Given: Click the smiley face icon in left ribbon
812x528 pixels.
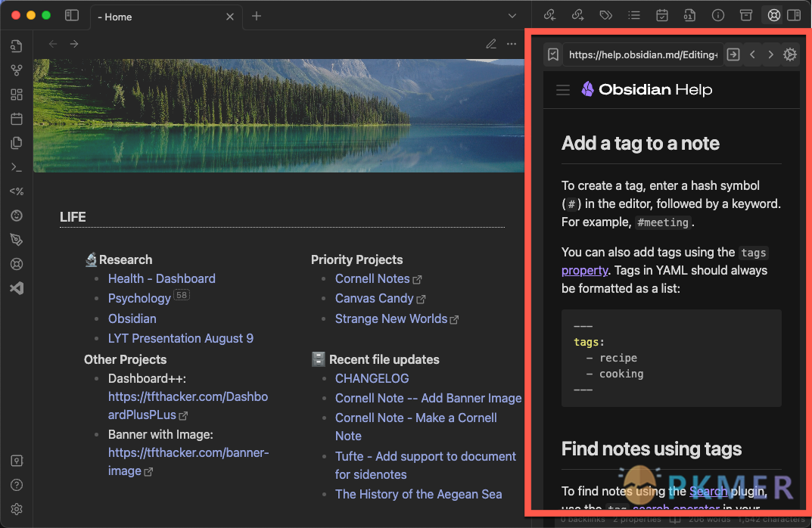Looking at the screenshot, I should pos(17,216).
